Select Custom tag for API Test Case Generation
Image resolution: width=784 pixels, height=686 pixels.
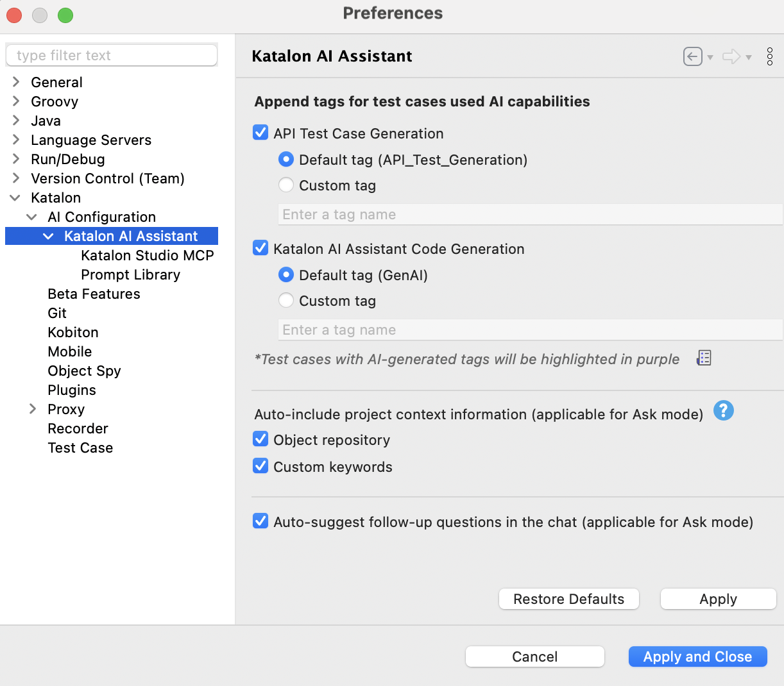point(285,185)
